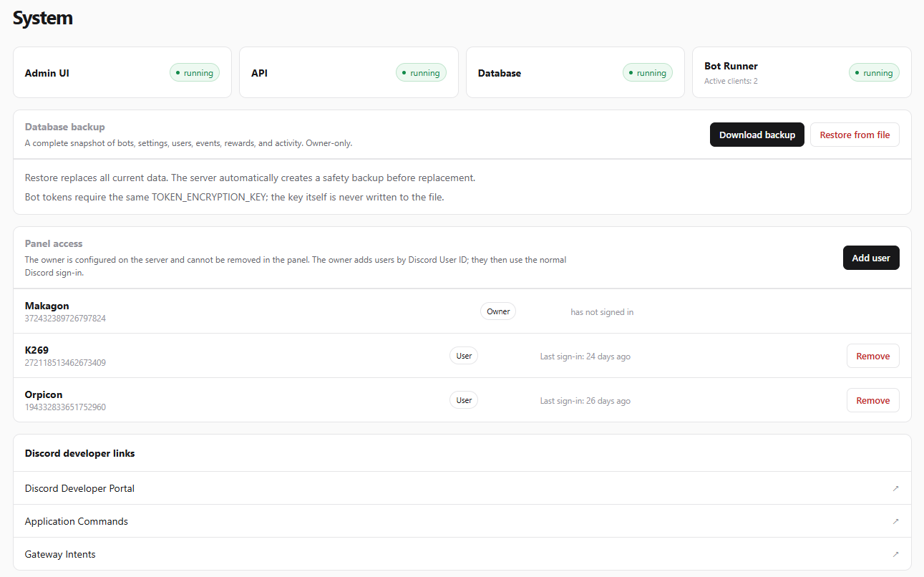Select the Orpicon user name
The width and height of the screenshot is (924, 577).
44,394
